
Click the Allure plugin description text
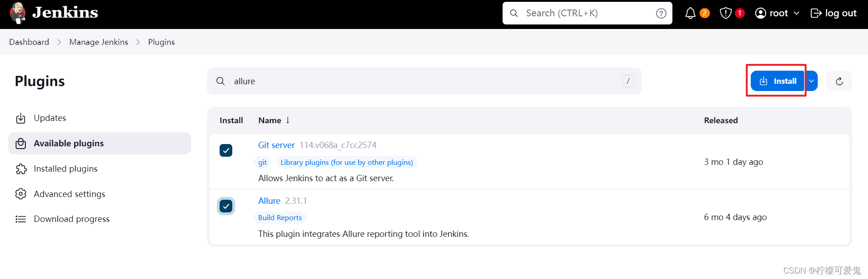[364, 234]
